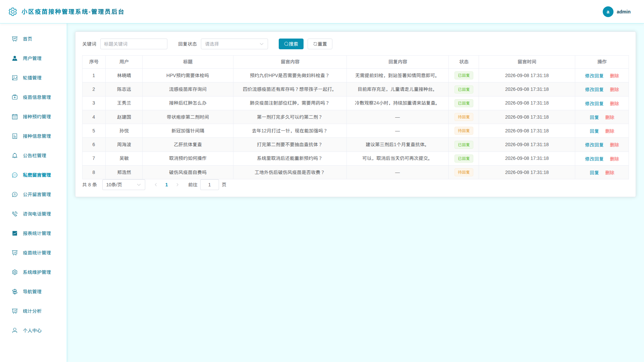
Task: Click the admin avatar circle
Action: point(608,12)
